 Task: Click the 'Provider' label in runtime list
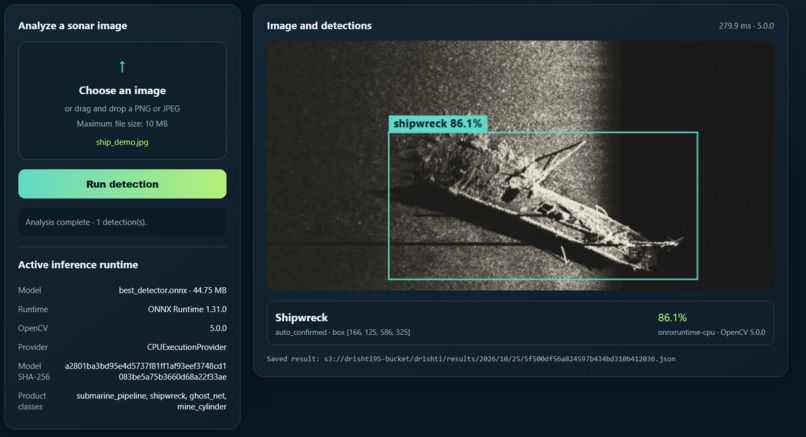coord(33,347)
